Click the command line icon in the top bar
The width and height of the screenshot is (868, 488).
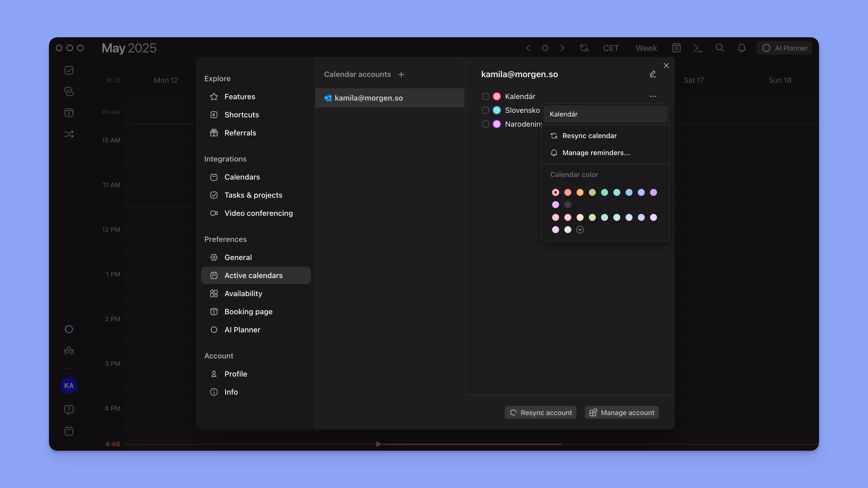click(698, 48)
